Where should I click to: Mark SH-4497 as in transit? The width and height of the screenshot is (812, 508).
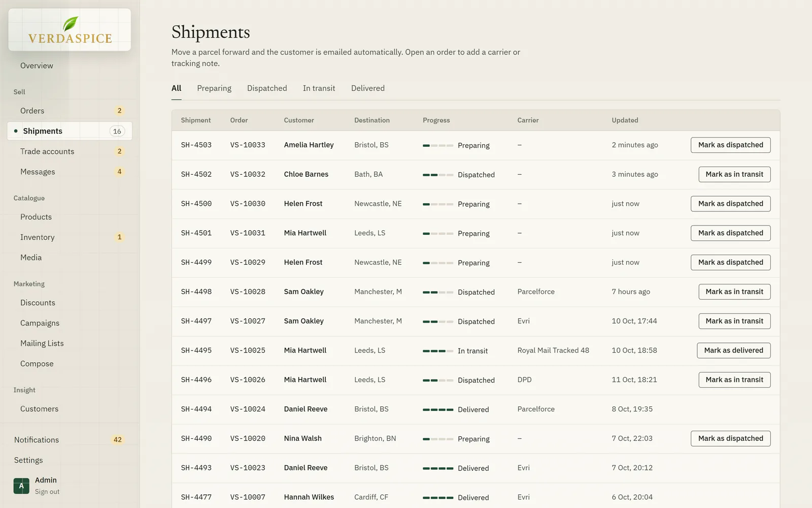734,321
